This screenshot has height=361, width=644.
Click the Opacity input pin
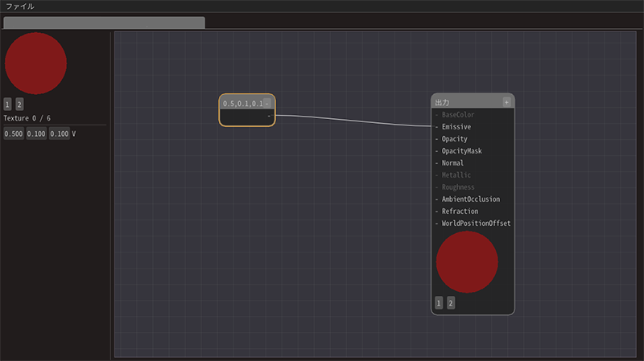click(437, 139)
